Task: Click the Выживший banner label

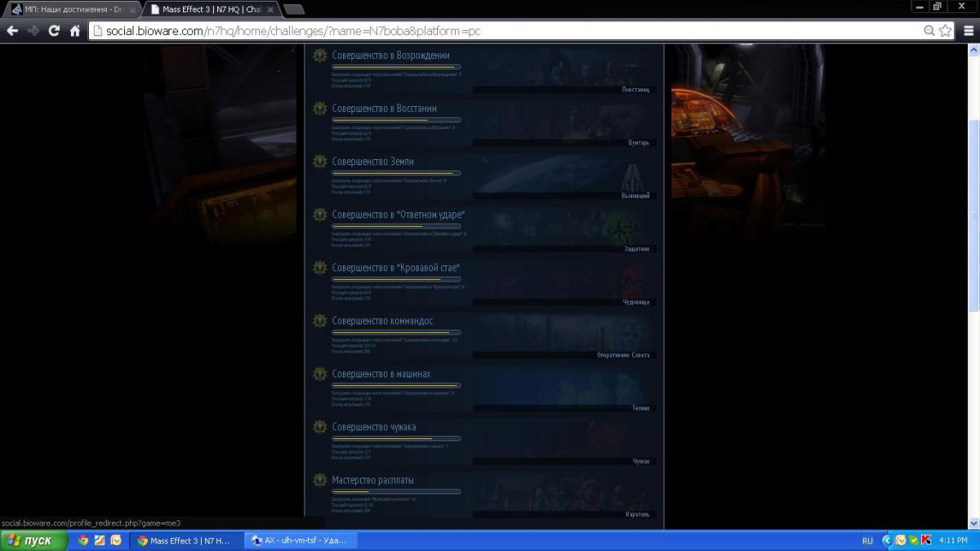Action: point(635,196)
